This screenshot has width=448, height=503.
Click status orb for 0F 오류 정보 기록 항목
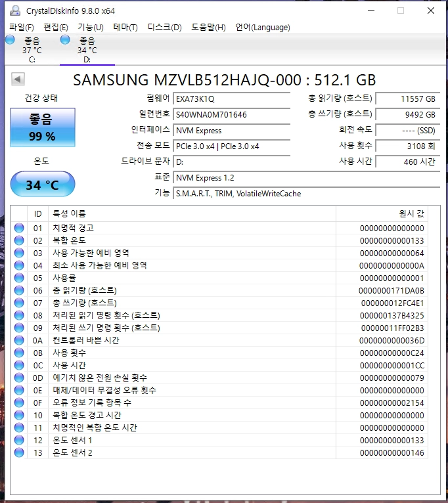click(x=19, y=403)
